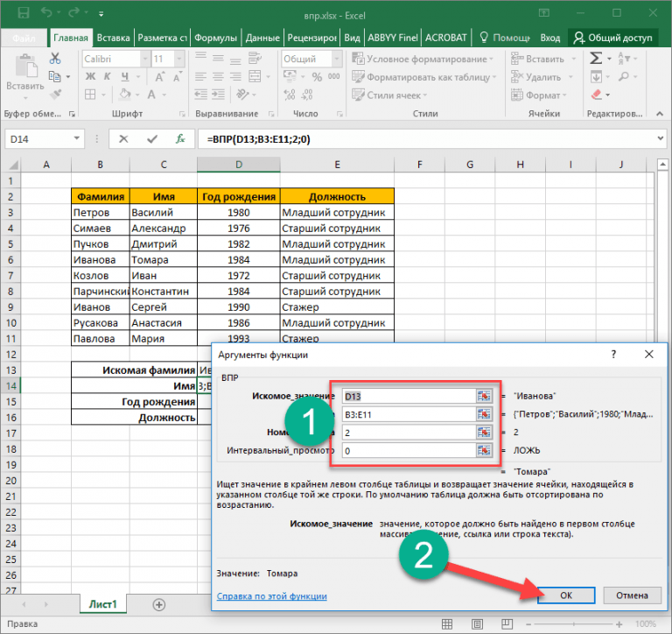Image resolution: width=672 pixels, height=634 pixels.
Task: Switch to the Данные tab
Action: point(262,38)
